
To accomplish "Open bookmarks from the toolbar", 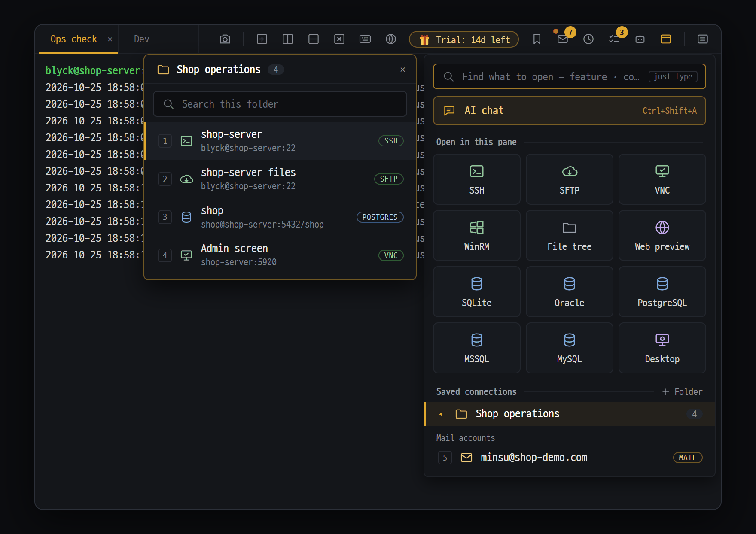I will coord(537,39).
